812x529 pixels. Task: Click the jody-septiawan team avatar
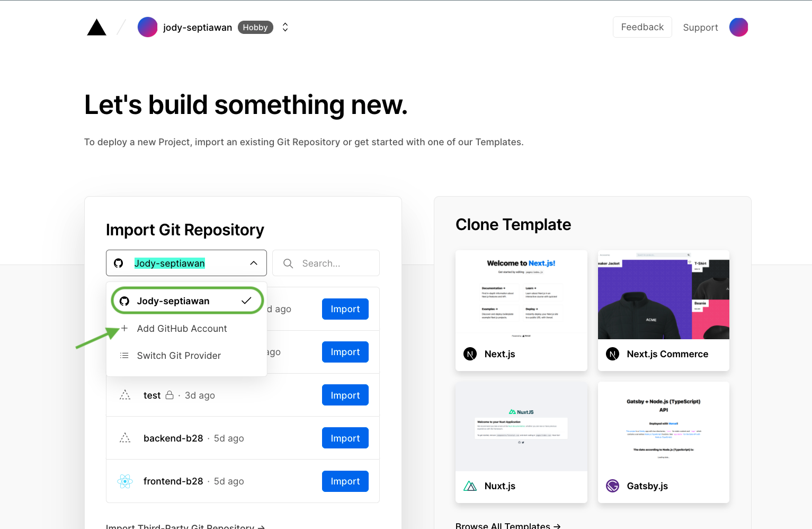[x=147, y=27]
